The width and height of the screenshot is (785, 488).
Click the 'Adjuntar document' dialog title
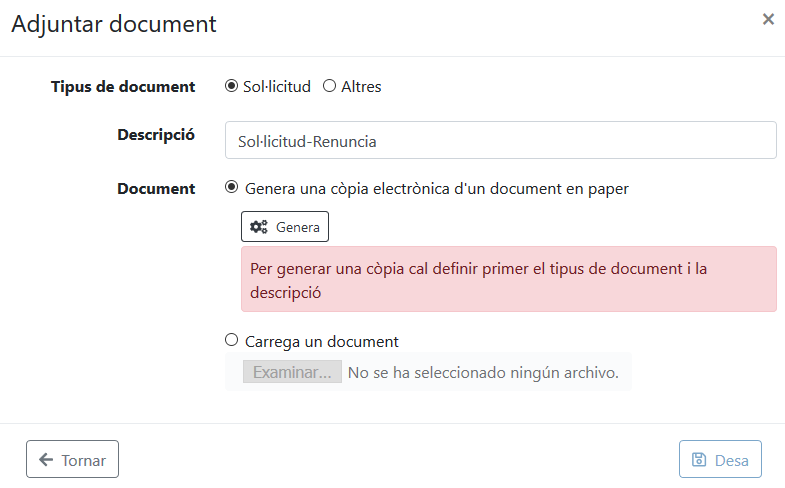pos(114,24)
